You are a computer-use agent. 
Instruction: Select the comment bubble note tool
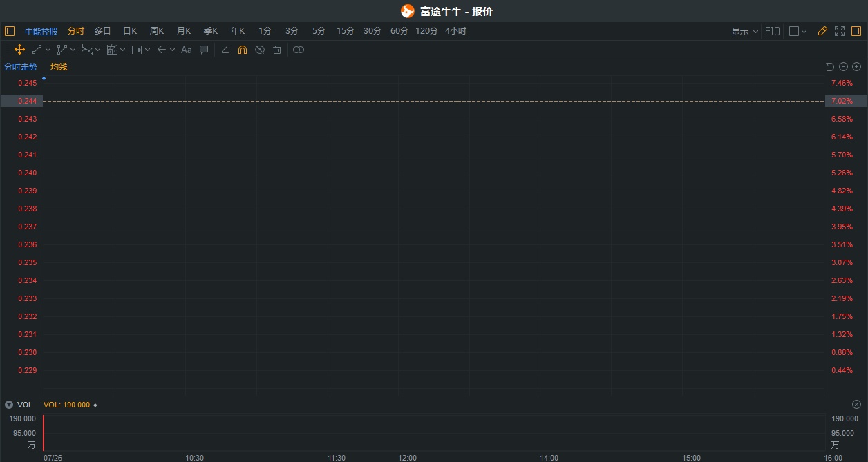point(204,50)
